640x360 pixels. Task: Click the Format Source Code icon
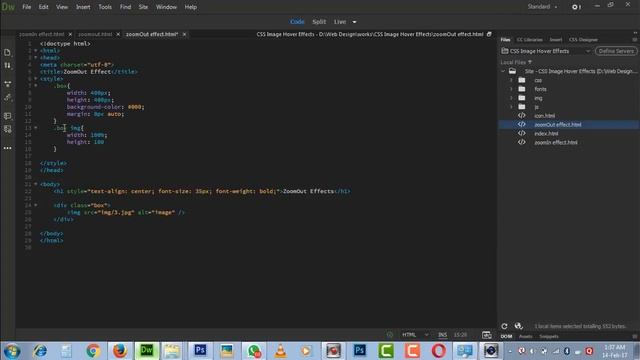(x=7, y=98)
